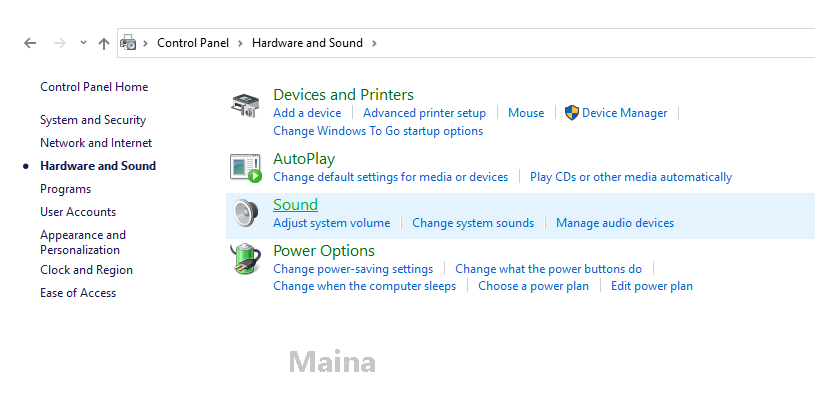Expand chevron before Control Panel breadcrumb

click(145, 43)
